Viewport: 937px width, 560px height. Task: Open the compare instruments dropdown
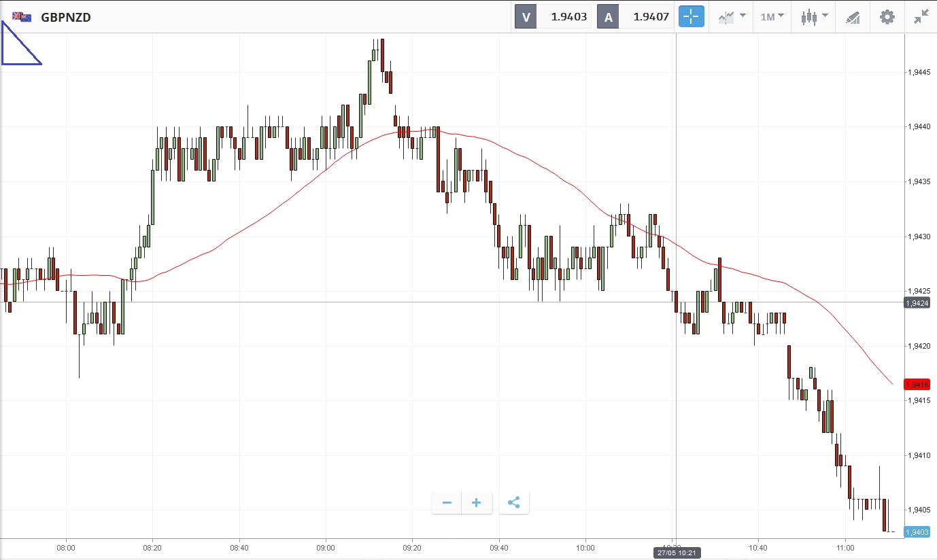click(732, 17)
